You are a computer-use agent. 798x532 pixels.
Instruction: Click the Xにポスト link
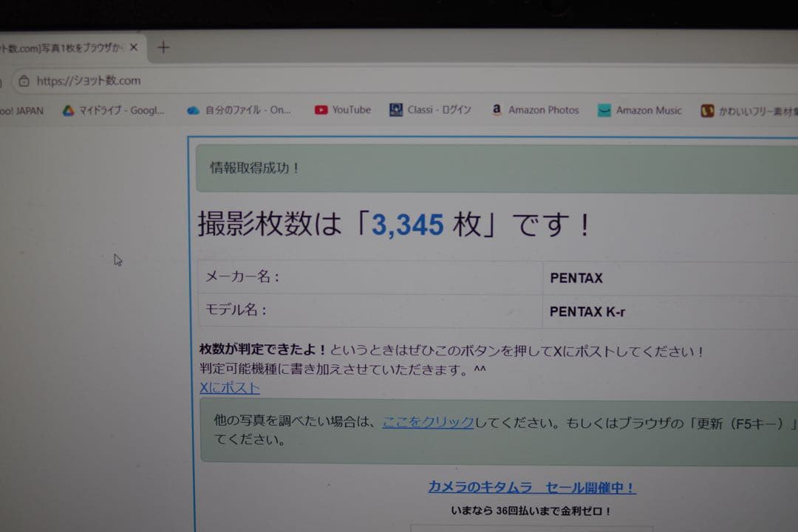(x=230, y=388)
